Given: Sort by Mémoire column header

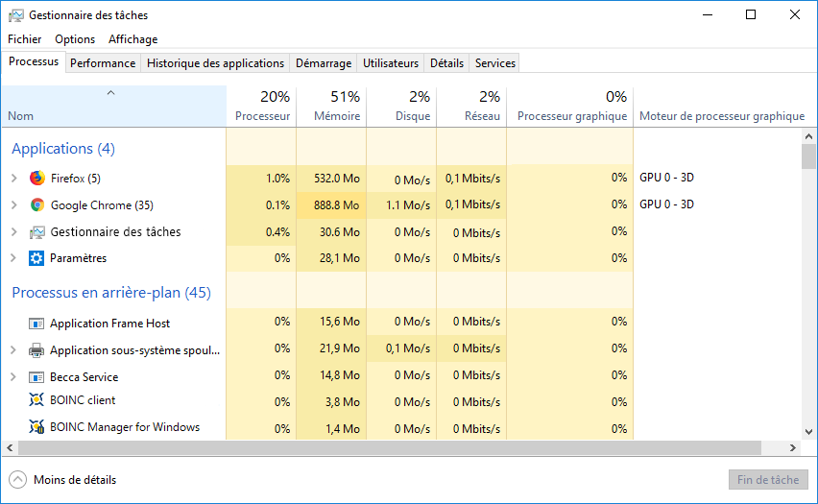Looking at the screenshot, I should pos(331,107).
